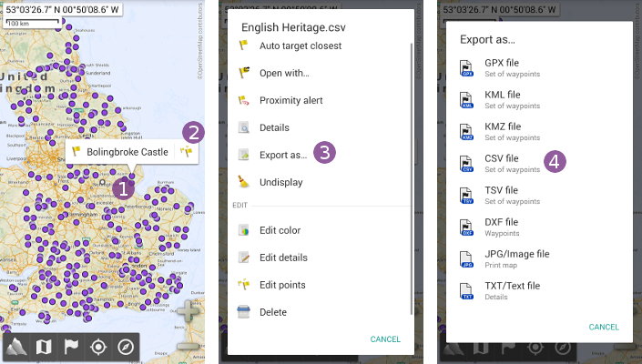Tap the Edit points flags icon

click(244, 284)
